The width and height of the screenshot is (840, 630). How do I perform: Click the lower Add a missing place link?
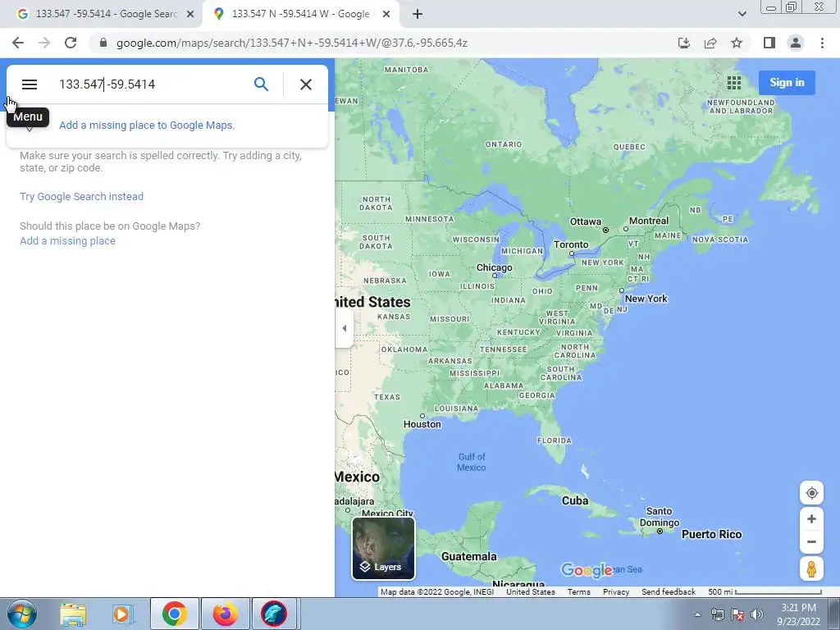(x=67, y=241)
